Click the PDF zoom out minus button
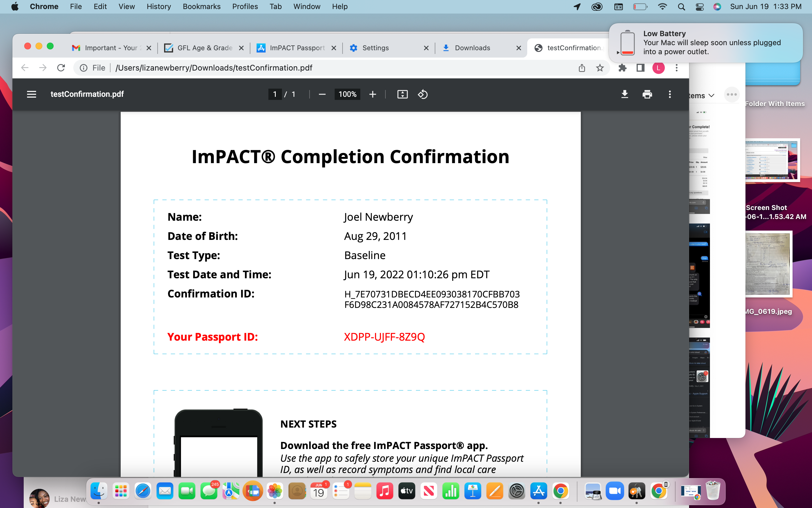 322,95
